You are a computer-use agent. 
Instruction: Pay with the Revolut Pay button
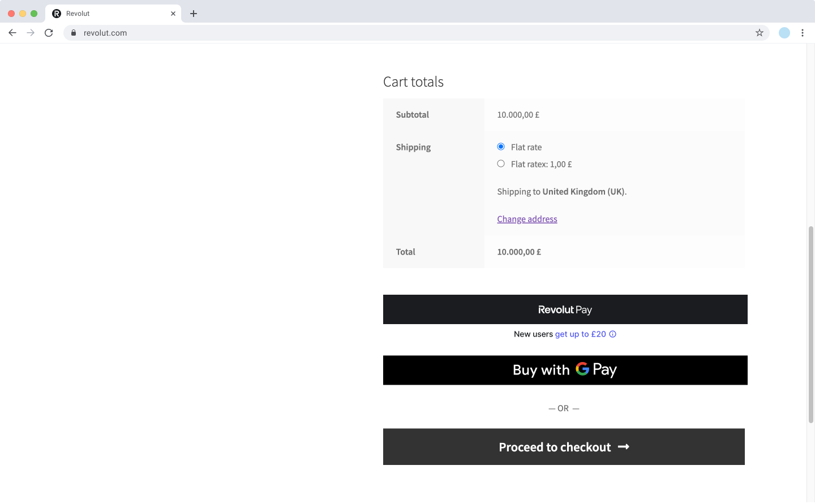pyautogui.click(x=565, y=309)
